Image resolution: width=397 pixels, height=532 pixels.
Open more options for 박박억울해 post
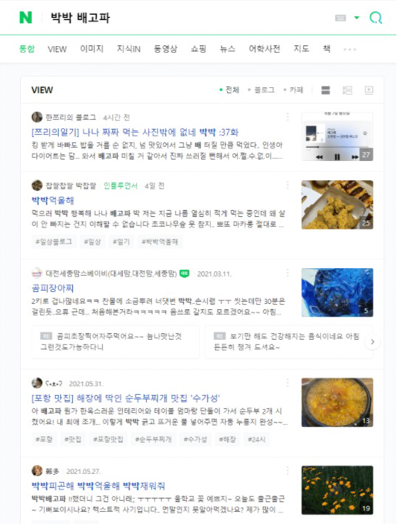coord(288,185)
